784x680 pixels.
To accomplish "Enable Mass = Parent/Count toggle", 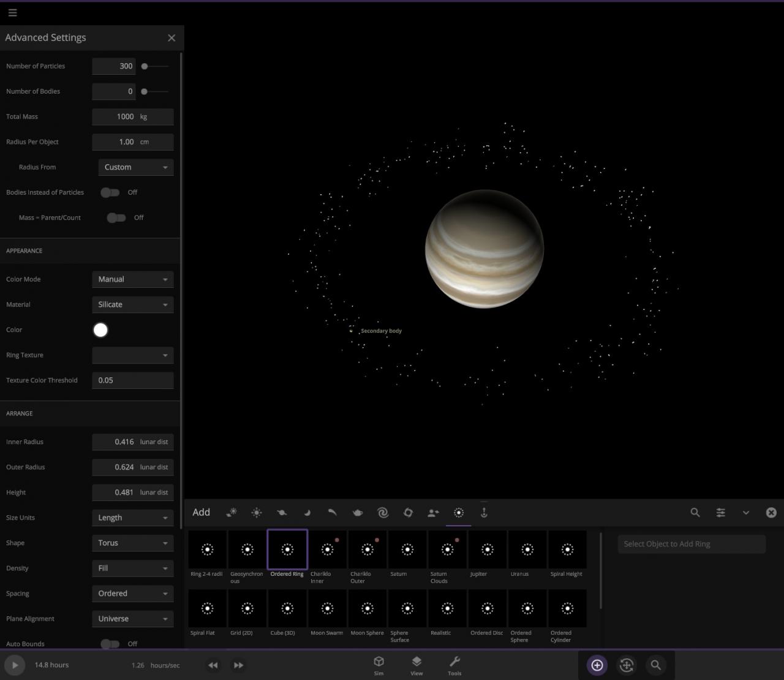I will click(x=116, y=217).
